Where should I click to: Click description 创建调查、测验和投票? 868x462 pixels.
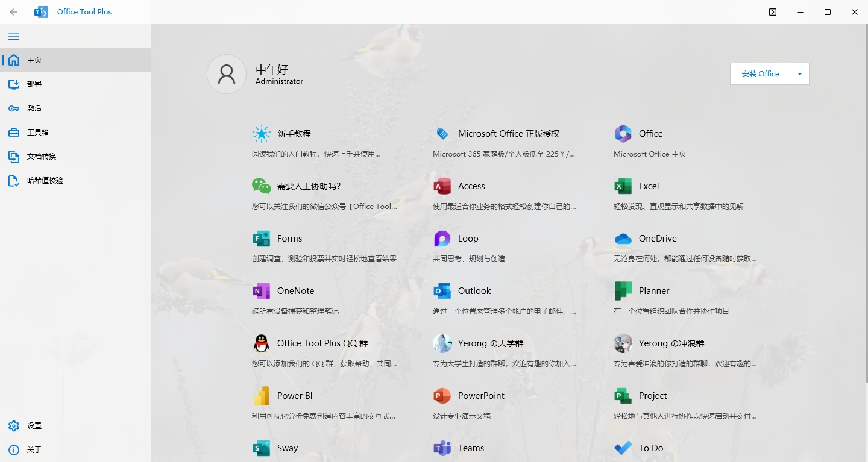click(324, 259)
